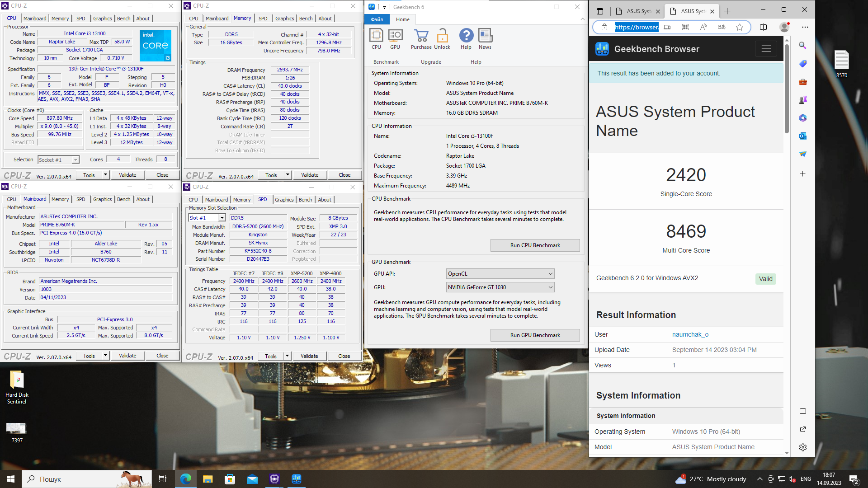
Task: Click the Unlock padlock icon in Geekbench
Action: pyautogui.click(x=442, y=39)
